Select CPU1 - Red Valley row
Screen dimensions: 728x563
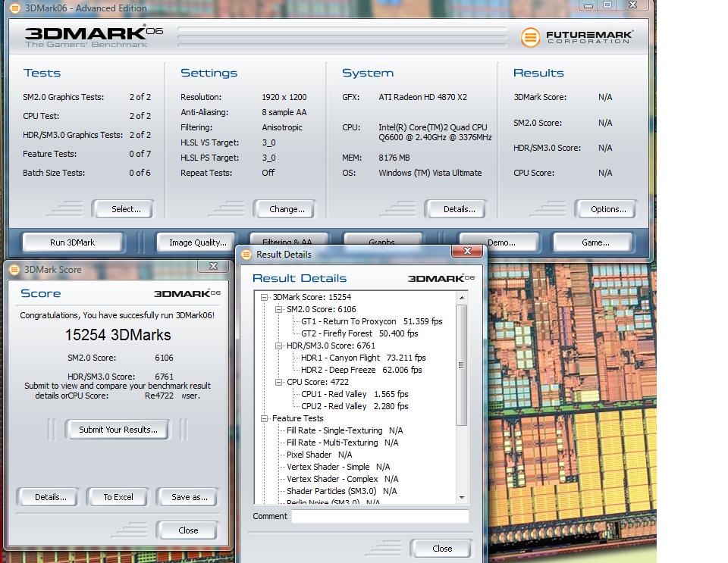[355, 394]
